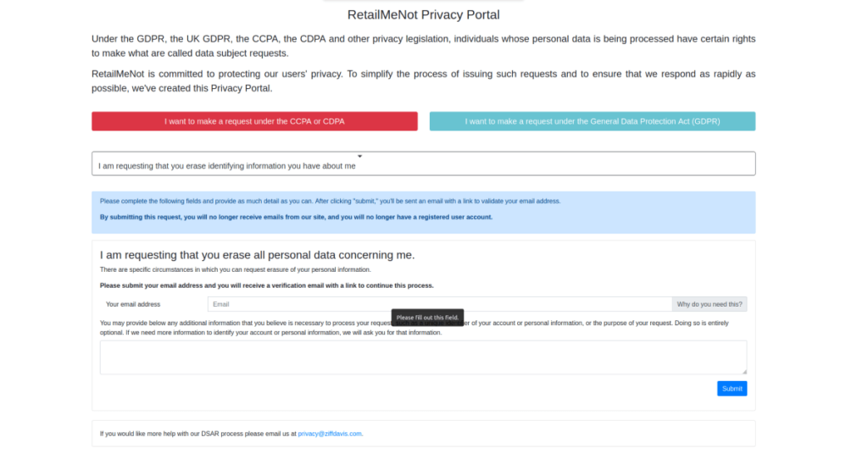The width and height of the screenshot is (868, 454).
Task: Click the "Your email address" label
Action: [133, 304]
